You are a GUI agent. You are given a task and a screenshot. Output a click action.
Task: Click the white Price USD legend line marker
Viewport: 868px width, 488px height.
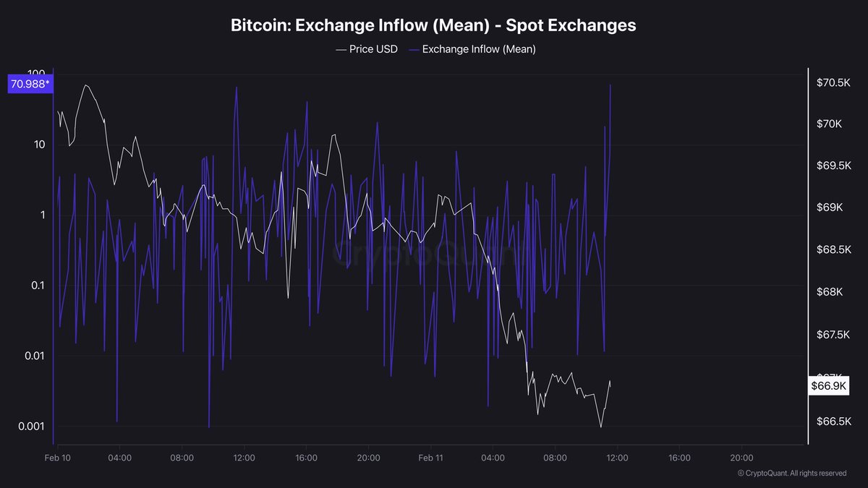click(341, 49)
